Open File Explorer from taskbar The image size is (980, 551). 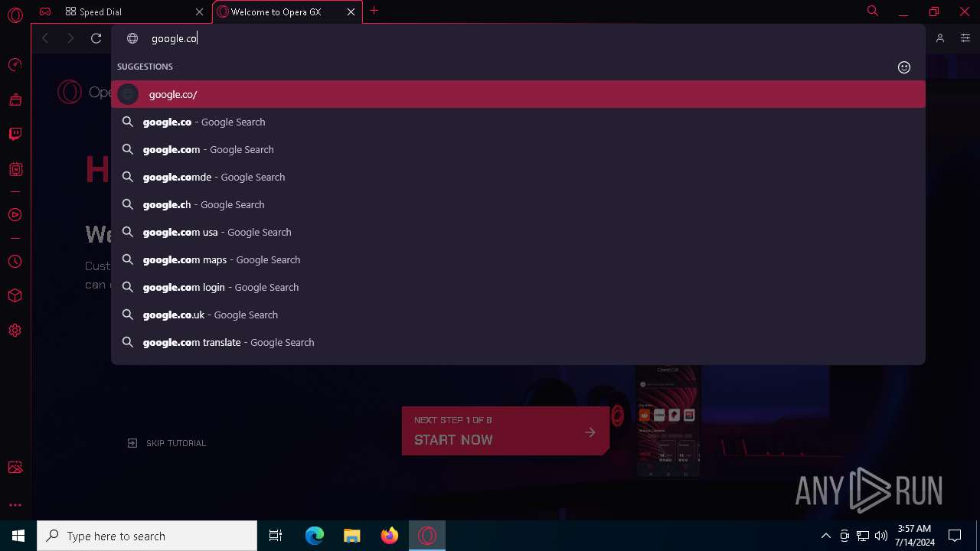tap(352, 536)
